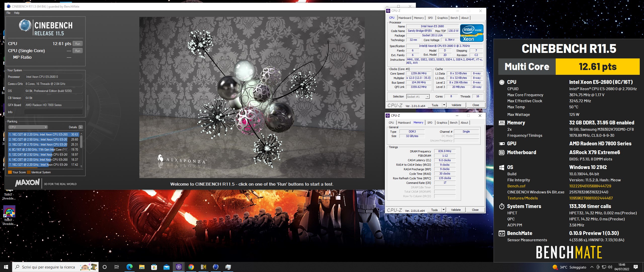Show hidden system tray icons
Viewport: 644px width, 272px height.
(592, 267)
